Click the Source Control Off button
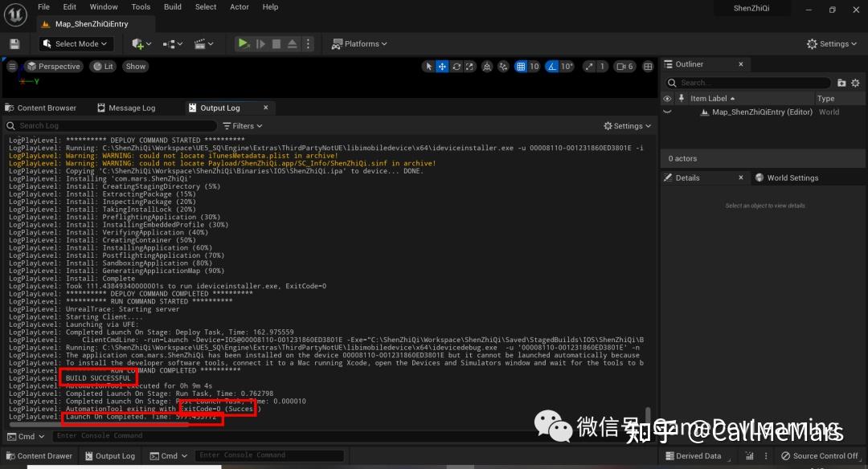Viewport: 868px width, 469px height. click(819, 455)
